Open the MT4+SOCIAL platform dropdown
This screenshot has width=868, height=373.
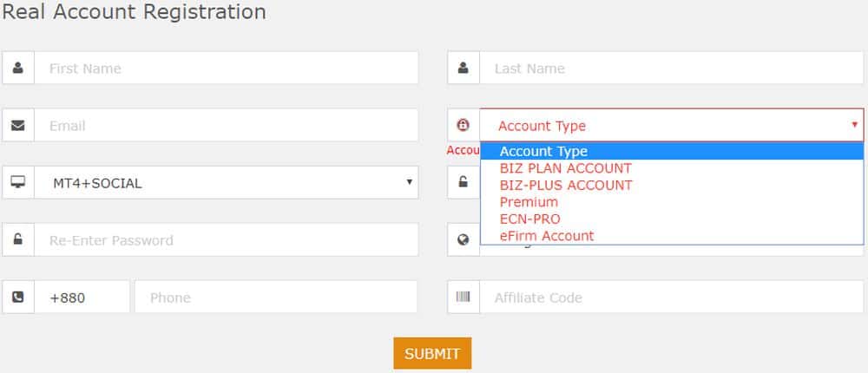[226, 182]
